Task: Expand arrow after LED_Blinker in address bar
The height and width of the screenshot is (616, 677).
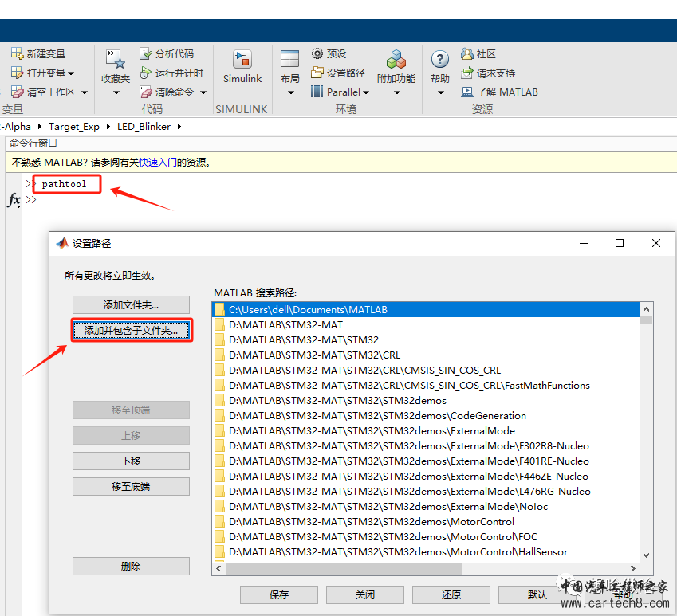Action: coord(179,127)
